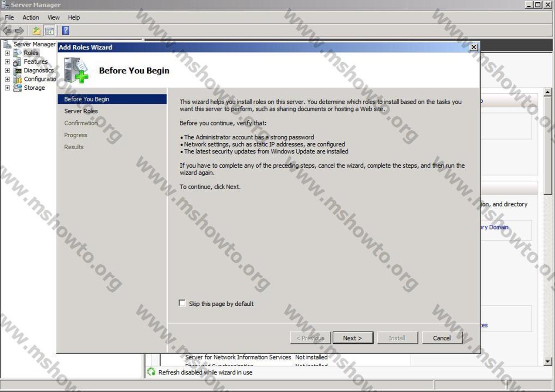The height and width of the screenshot is (392, 555).
Task: Open Help via the blue question mark icon
Action: click(x=66, y=30)
